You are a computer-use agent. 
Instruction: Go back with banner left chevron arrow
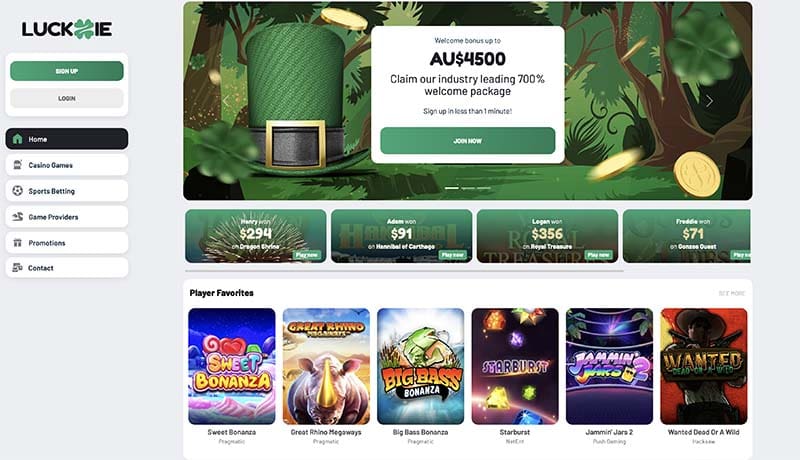(x=226, y=101)
